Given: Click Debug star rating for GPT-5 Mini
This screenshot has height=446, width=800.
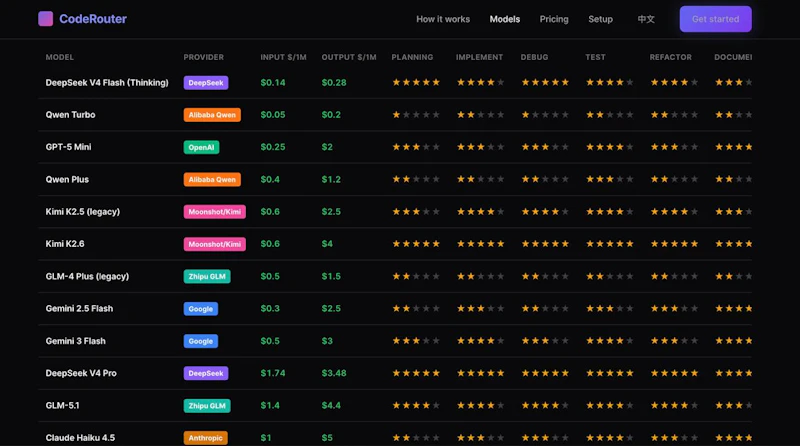Looking at the screenshot, I should pyautogui.click(x=545, y=147).
